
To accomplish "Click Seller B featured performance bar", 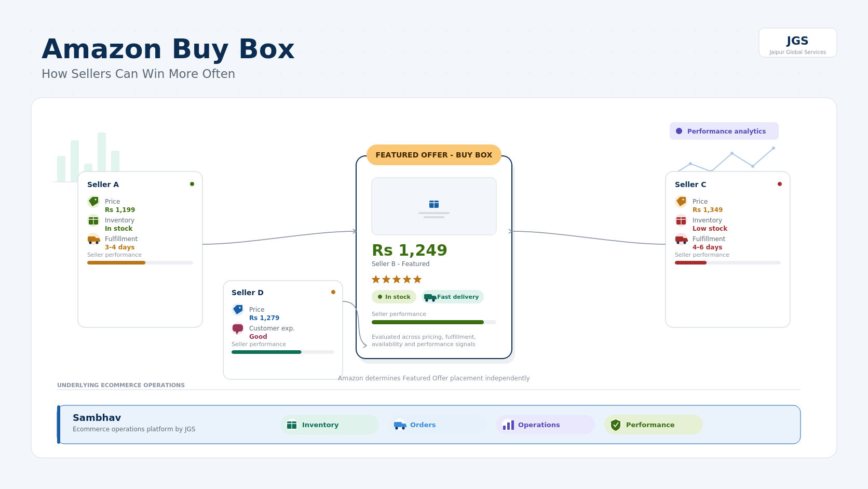I will pos(434,322).
